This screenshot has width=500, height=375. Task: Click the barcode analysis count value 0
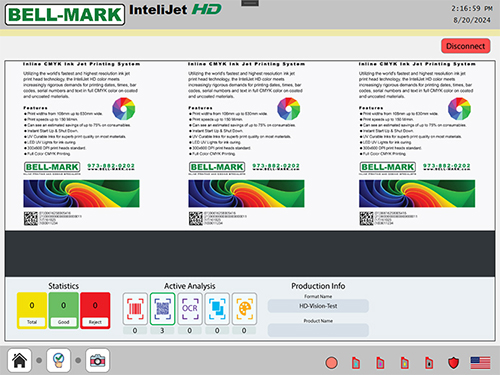tap(135, 331)
